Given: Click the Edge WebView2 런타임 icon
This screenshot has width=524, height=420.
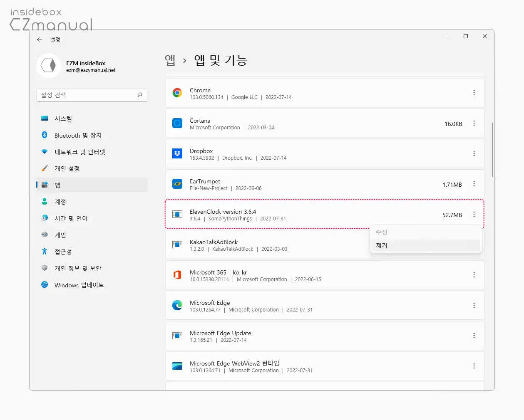Looking at the screenshot, I should 177,366.
